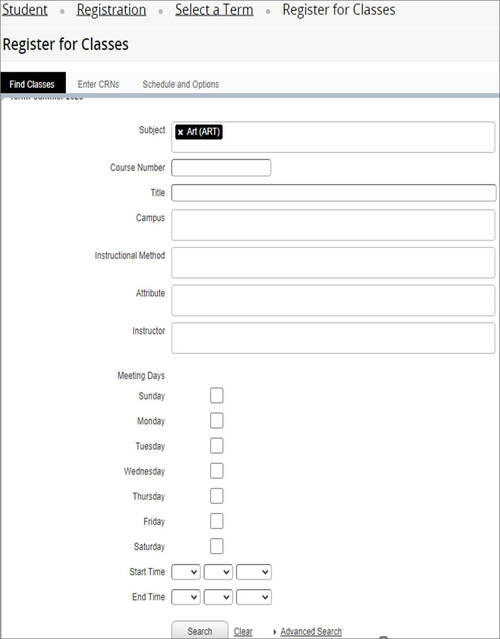Image resolution: width=500 pixels, height=639 pixels.
Task: Select the Thursday checkbox
Action: pyautogui.click(x=216, y=496)
